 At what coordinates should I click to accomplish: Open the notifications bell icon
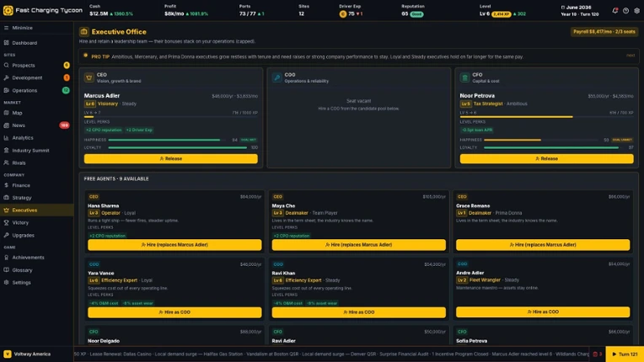(x=614, y=11)
